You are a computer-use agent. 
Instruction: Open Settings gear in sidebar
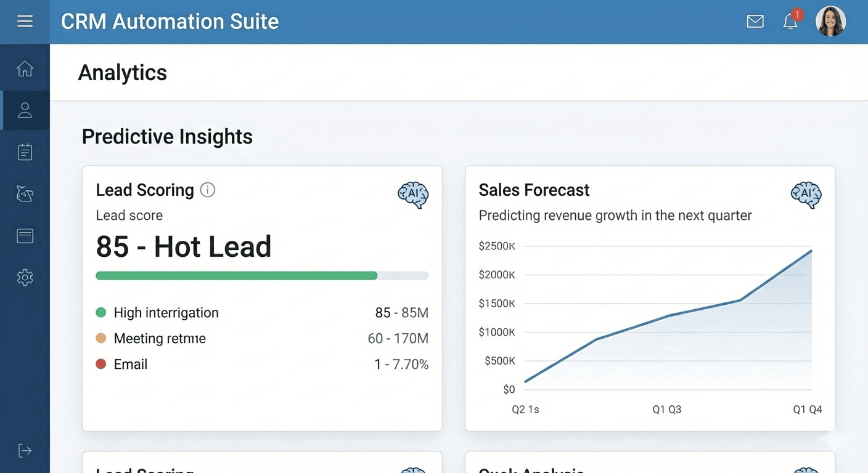[25, 278]
